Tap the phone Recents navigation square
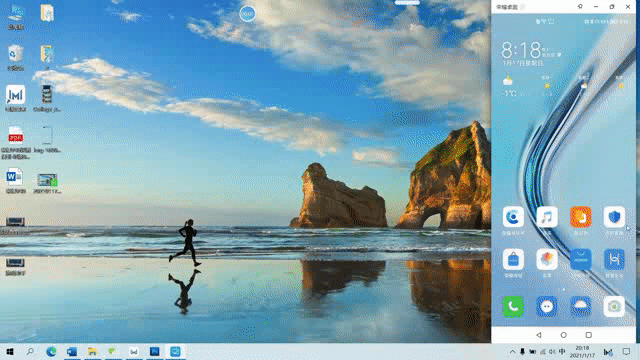The width and height of the screenshot is (640, 360). pyautogui.click(x=589, y=335)
